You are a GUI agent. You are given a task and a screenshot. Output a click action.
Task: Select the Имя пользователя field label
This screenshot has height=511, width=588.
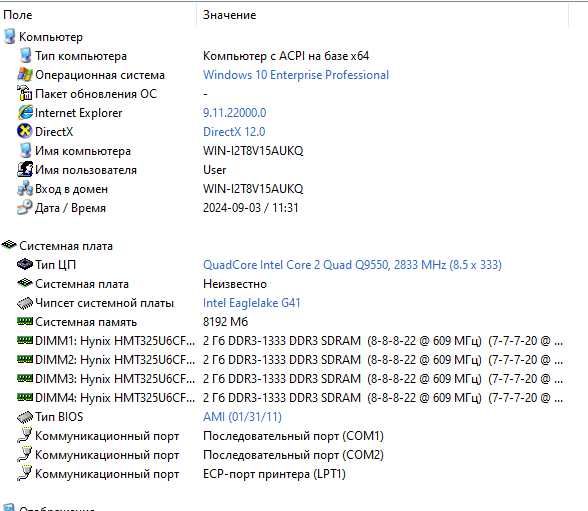86,170
